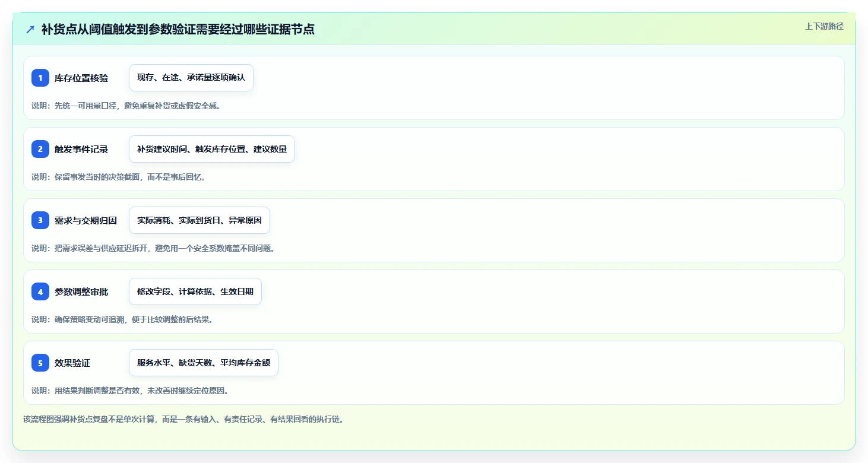This screenshot has height=463, width=868.
Task: Select the 服务水平、缺货天数、平均库存金额 chip
Action: (204, 363)
